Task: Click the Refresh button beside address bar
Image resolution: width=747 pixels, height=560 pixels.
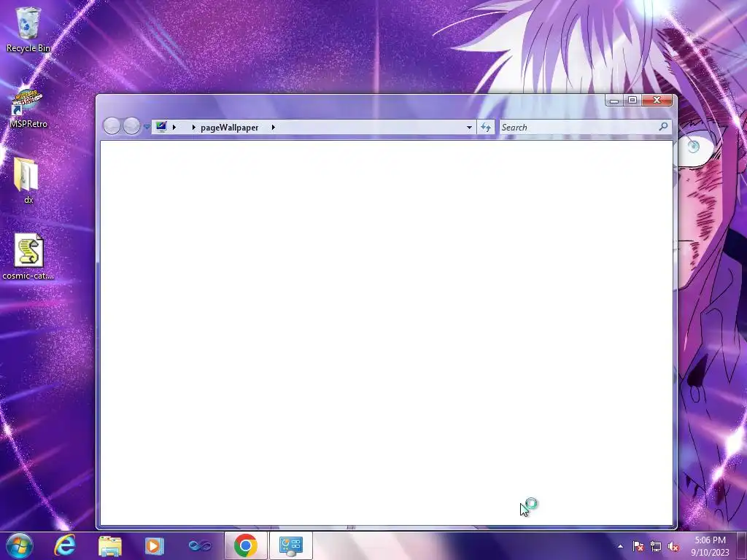Action: (x=485, y=127)
